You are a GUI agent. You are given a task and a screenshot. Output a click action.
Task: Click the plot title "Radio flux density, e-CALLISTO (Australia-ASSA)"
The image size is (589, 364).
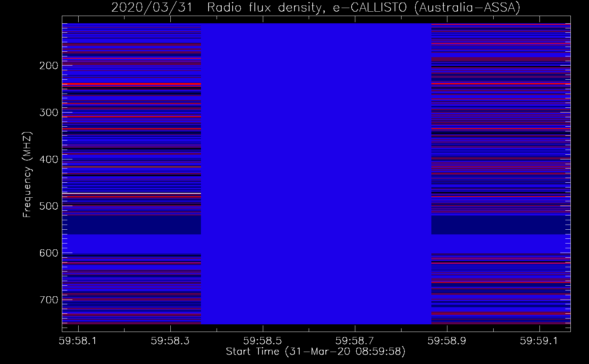click(x=364, y=7)
